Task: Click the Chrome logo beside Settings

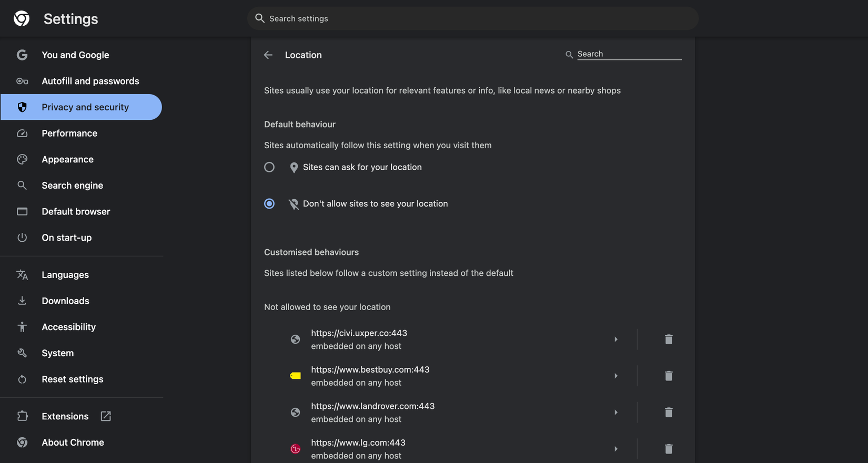Action: 22,19
